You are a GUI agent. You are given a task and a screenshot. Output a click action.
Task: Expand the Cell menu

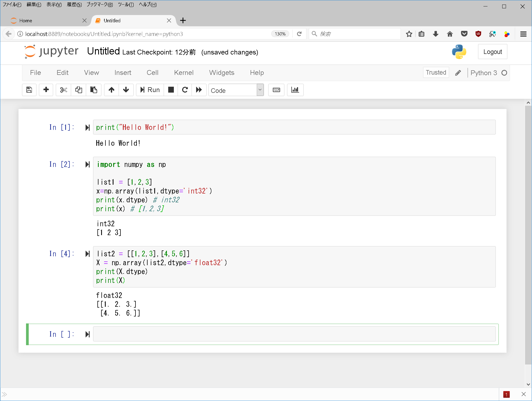(x=152, y=73)
